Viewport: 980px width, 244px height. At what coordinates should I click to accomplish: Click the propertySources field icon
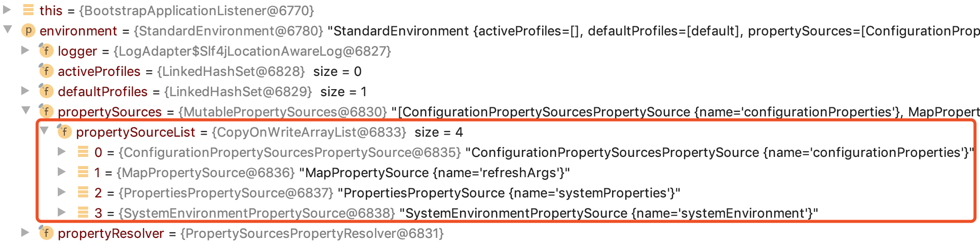(x=46, y=111)
